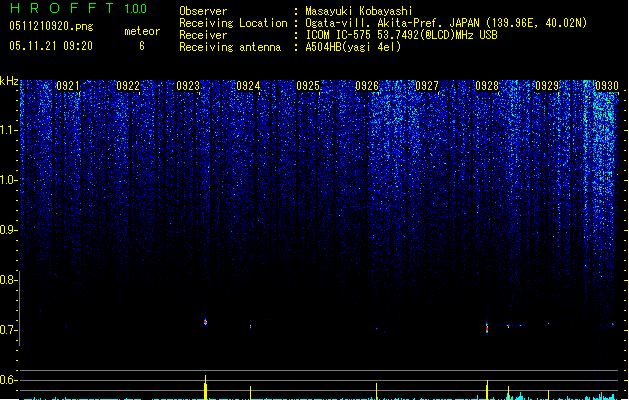Screen dimensions: 629x400
Task: Click the 1.0 kHz frequency axis label
Action: [x=9, y=180]
